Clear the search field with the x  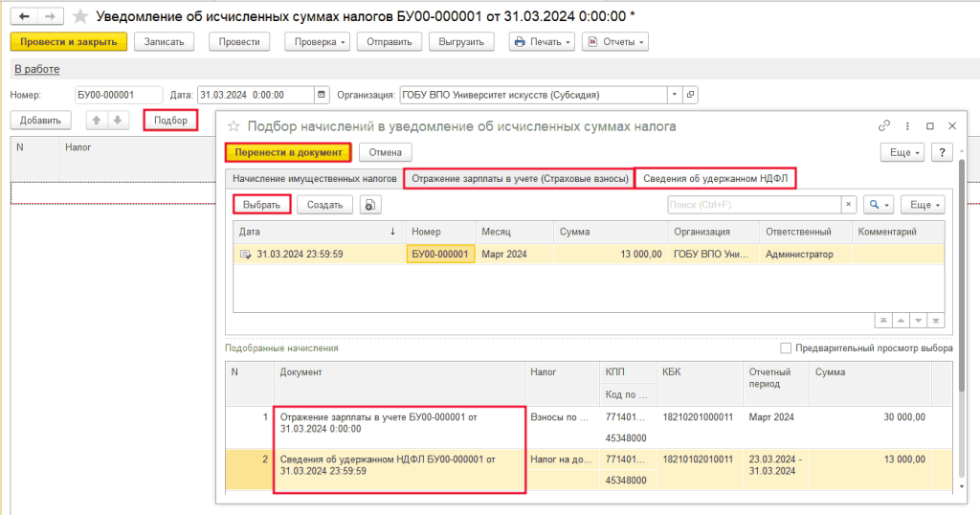point(847,205)
